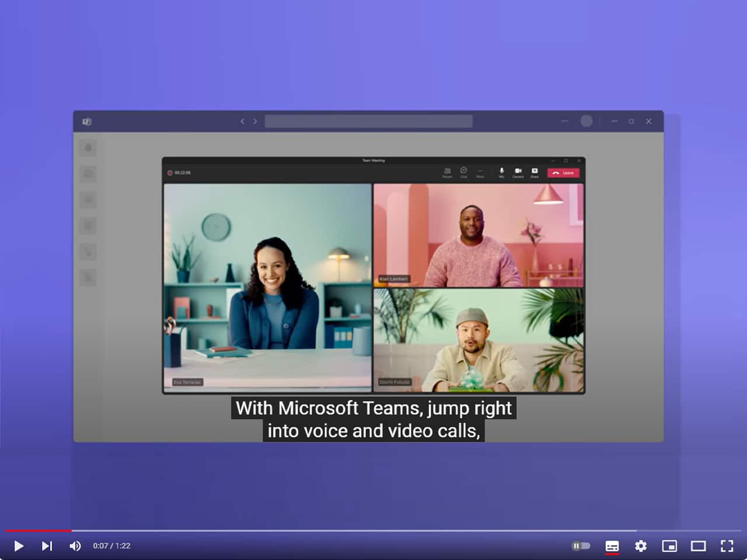Click the Teams logo in title bar

click(x=87, y=121)
